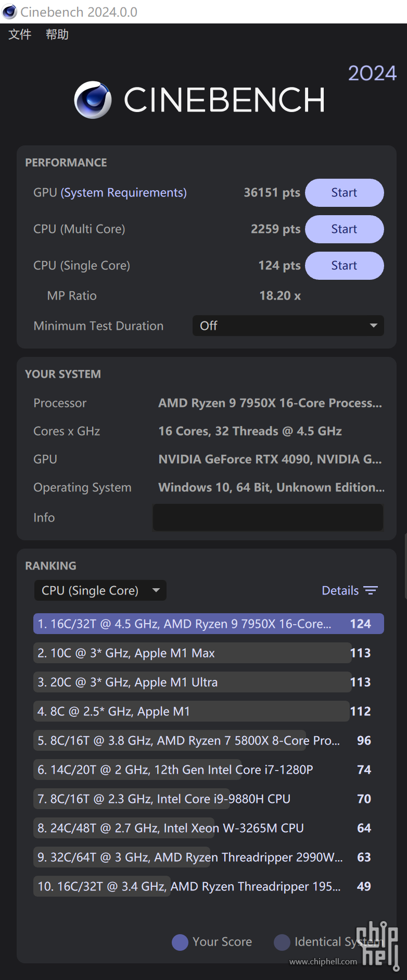407x980 pixels.
Task: Click the 124 pts Single Core score
Action: coord(279,266)
